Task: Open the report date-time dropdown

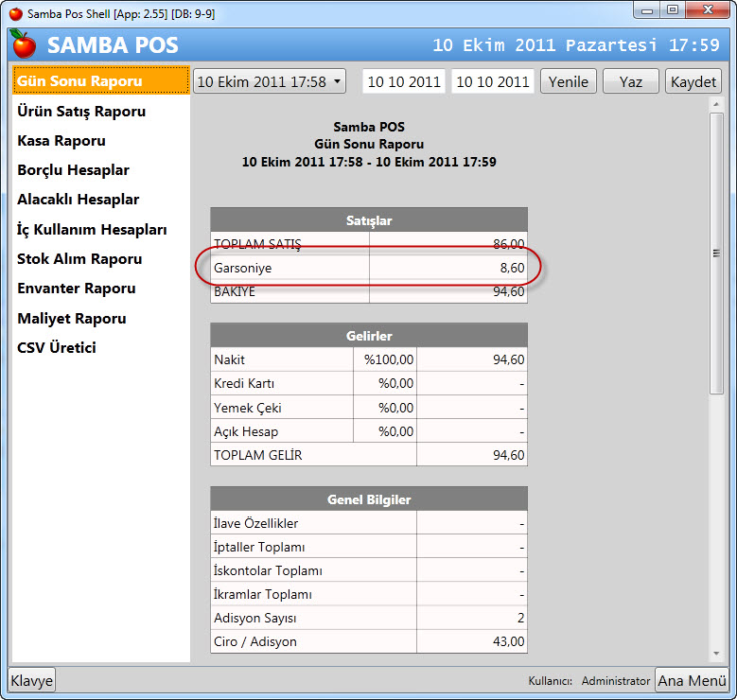Action: coord(270,81)
